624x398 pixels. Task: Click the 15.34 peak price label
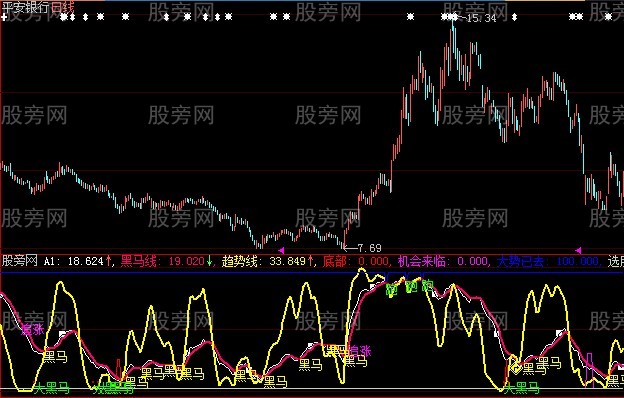481,18
